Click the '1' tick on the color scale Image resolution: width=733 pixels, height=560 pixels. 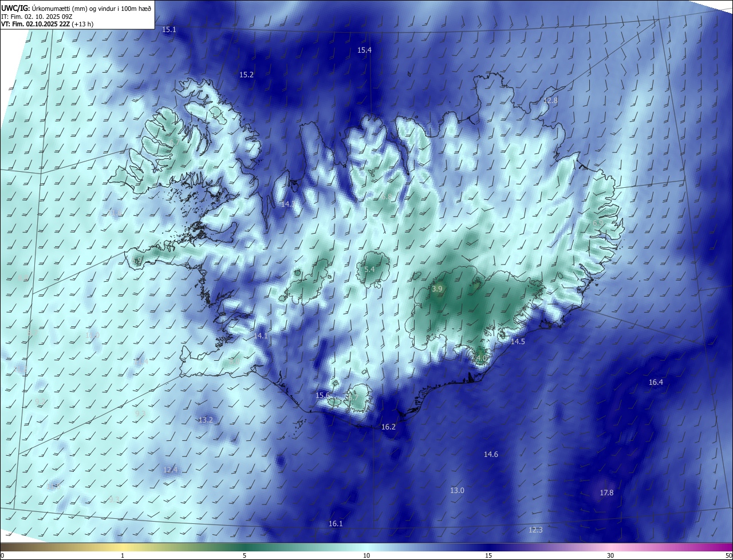(x=123, y=555)
